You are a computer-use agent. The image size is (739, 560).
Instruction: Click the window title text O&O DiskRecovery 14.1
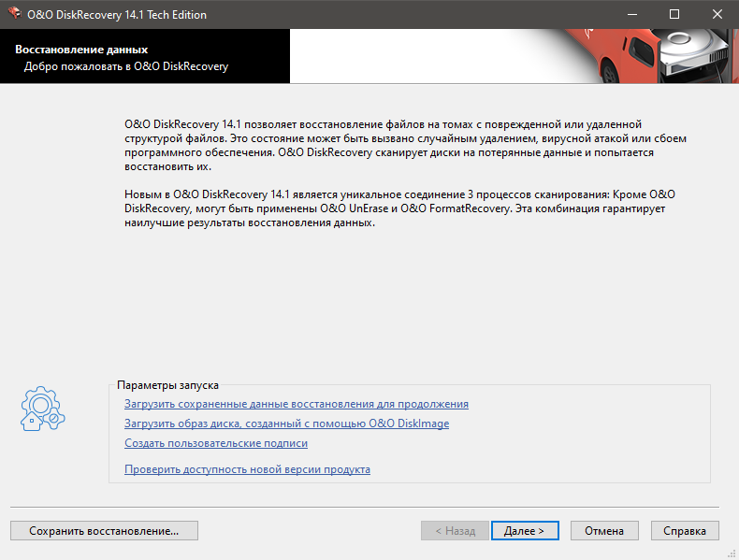[x=117, y=15]
